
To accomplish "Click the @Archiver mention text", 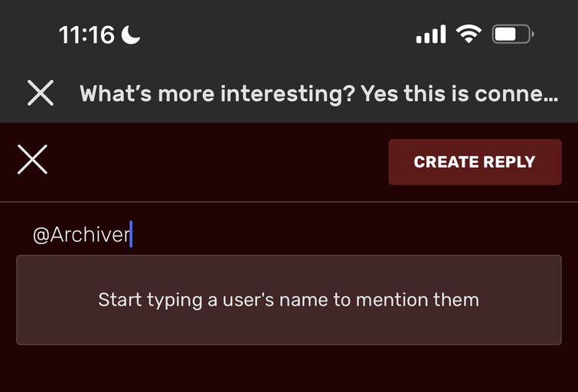I will point(81,234).
